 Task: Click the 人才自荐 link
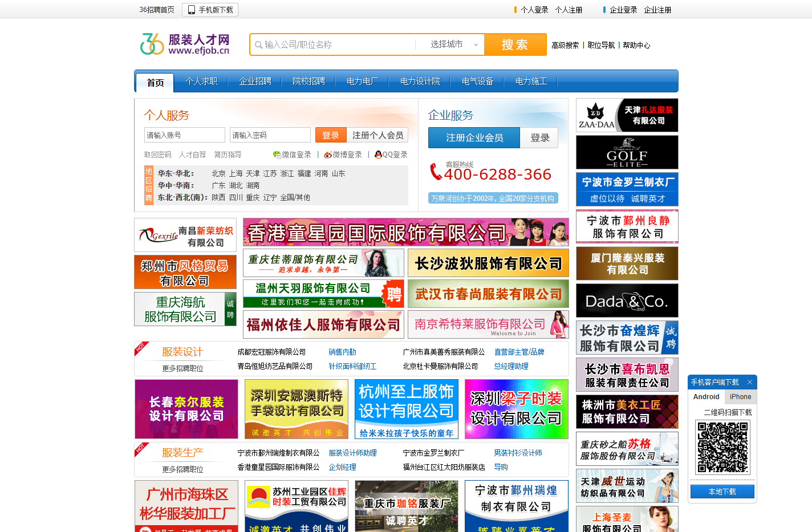[x=192, y=155]
